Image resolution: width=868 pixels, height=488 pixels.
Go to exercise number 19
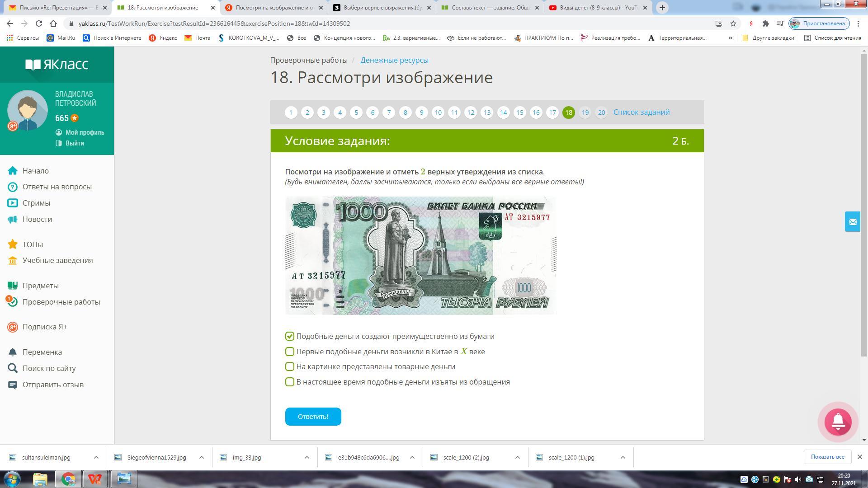pyautogui.click(x=585, y=113)
